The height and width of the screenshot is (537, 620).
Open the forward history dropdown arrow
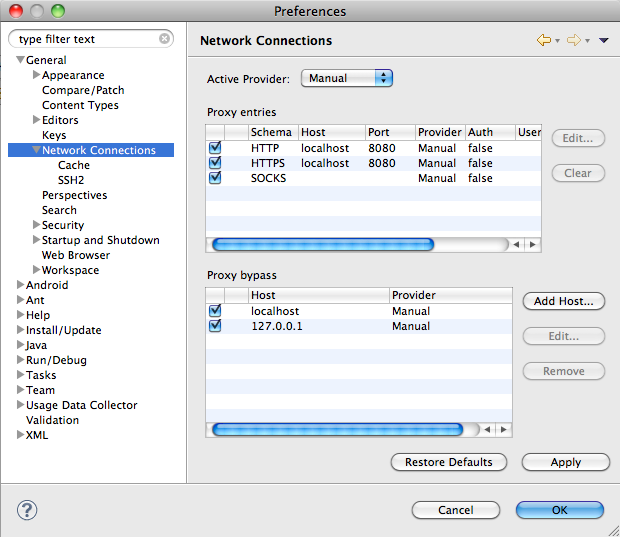click(587, 41)
